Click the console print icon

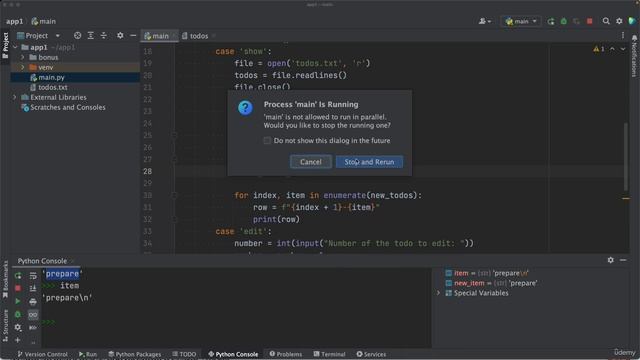click(33, 301)
